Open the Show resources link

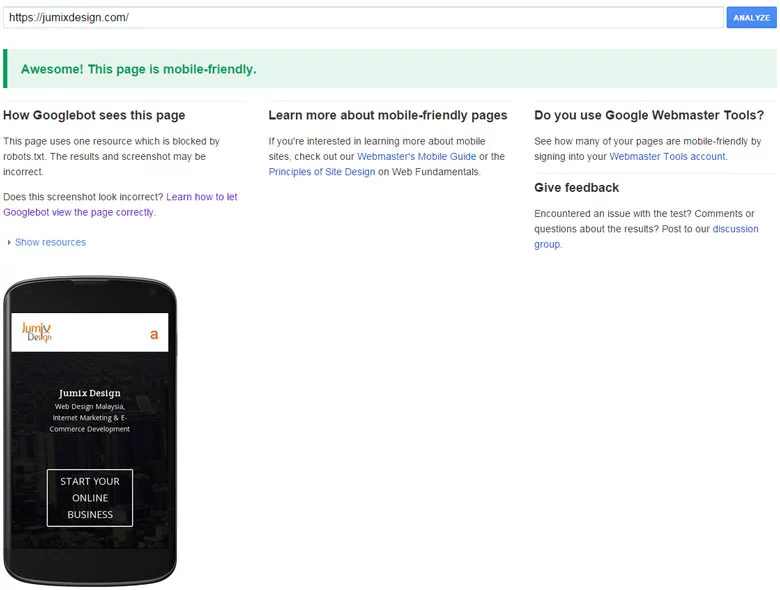point(50,242)
